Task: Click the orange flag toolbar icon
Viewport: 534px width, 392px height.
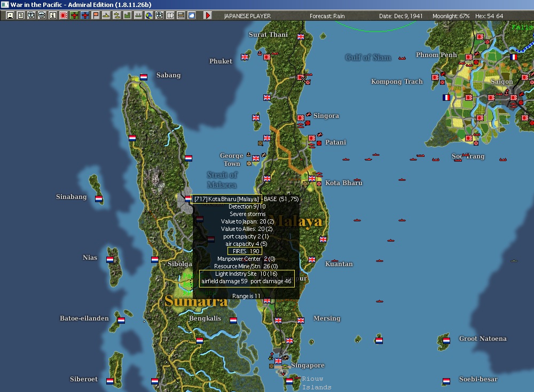Action: click(96, 15)
